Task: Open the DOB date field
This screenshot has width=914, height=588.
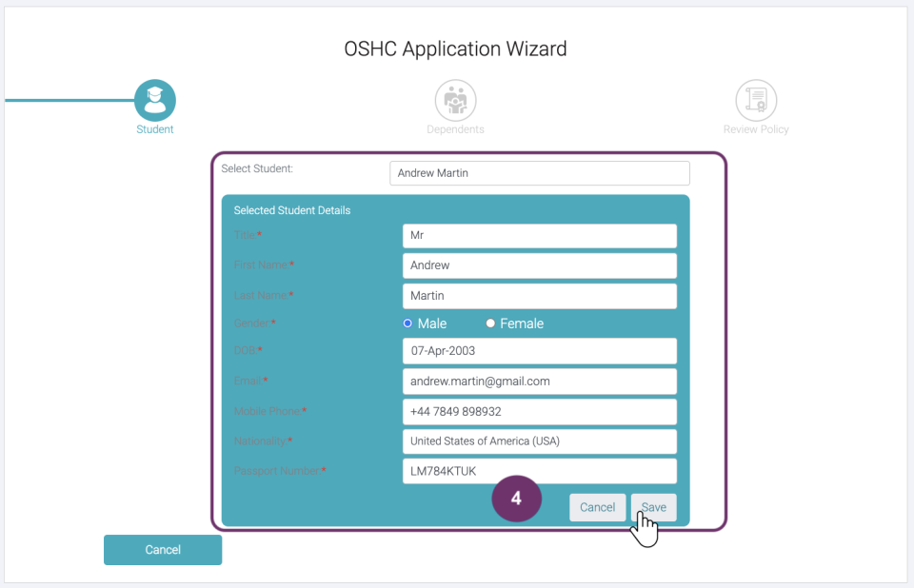Action: pos(539,351)
